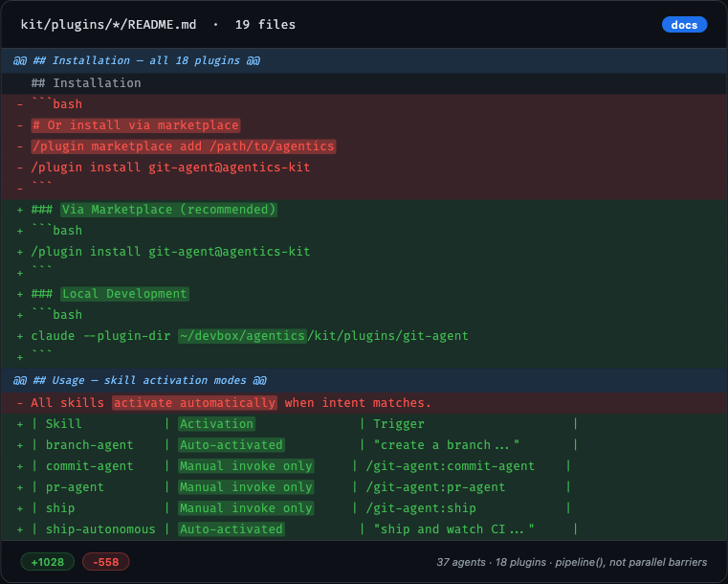Image resolution: width=728 pixels, height=584 pixels.
Task: Click the kit/plugins/*/README.md file path
Action: tap(108, 25)
